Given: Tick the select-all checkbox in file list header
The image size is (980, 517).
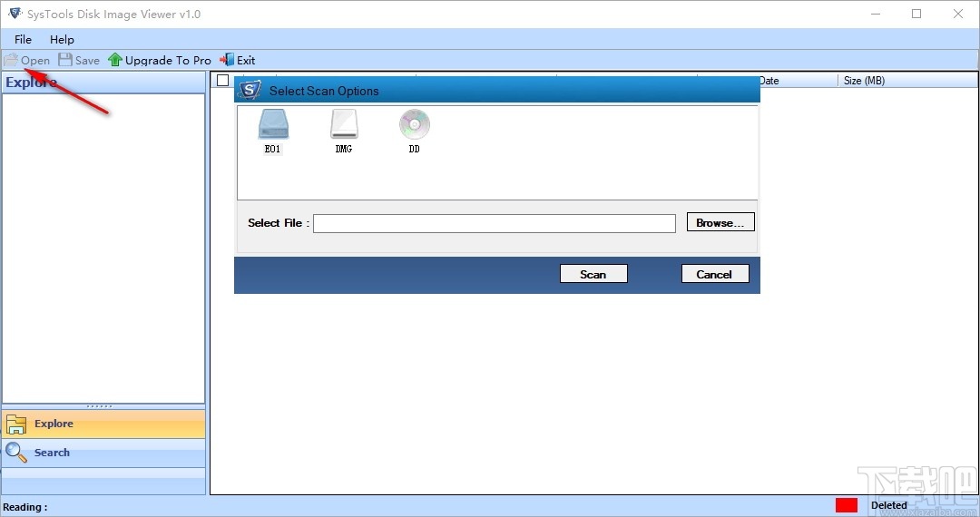Looking at the screenshot, I should [x=222, y=80].
